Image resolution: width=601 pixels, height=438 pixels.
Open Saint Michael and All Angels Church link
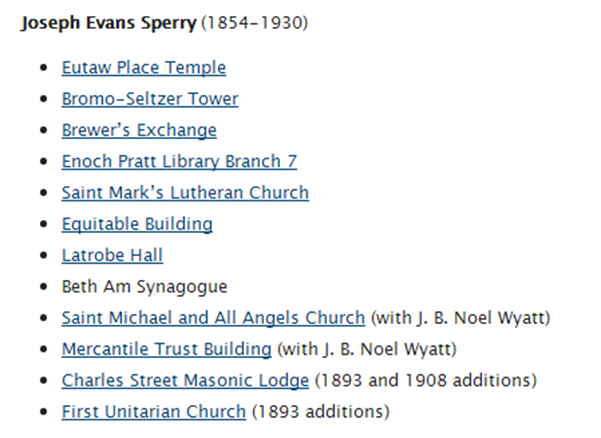[x=213, y=318]
